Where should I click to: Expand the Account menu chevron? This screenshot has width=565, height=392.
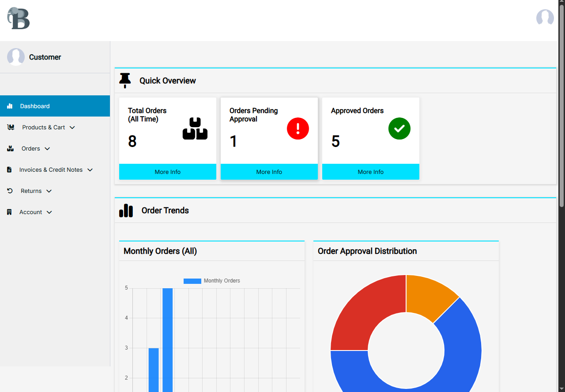[49, 212]
